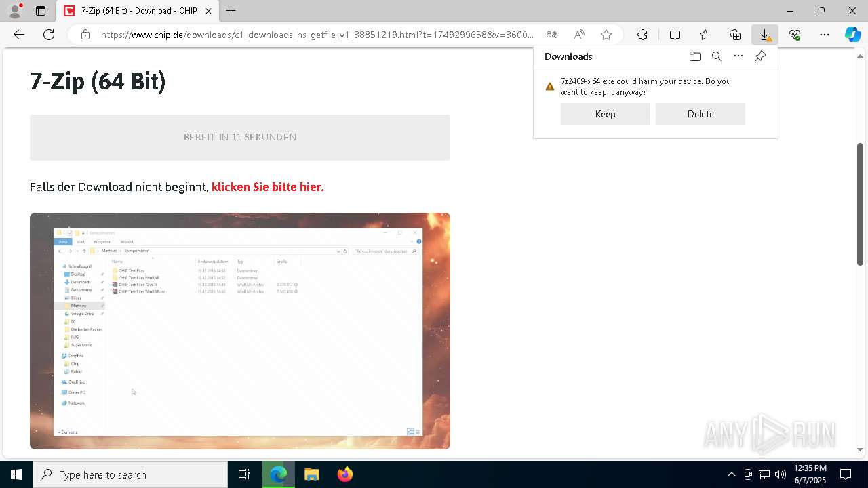Search downloads in the panel
Viewport: 868px width, 488px height.
tap(717, 56)
